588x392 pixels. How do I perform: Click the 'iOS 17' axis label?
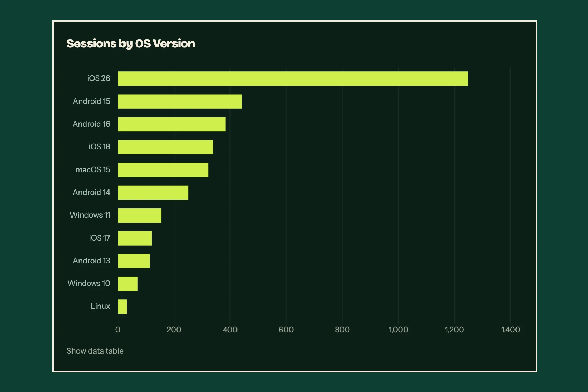(x=100, y=238)
